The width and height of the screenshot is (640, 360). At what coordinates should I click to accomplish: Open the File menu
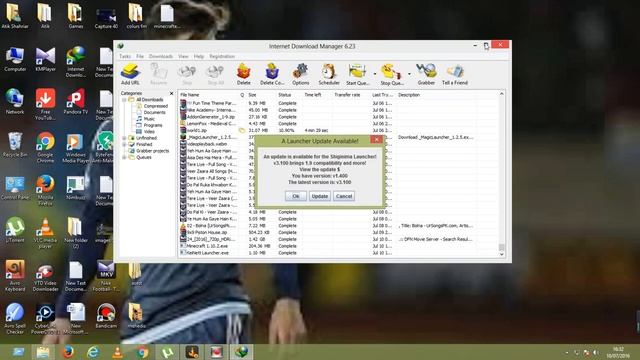tap(140, 56)
